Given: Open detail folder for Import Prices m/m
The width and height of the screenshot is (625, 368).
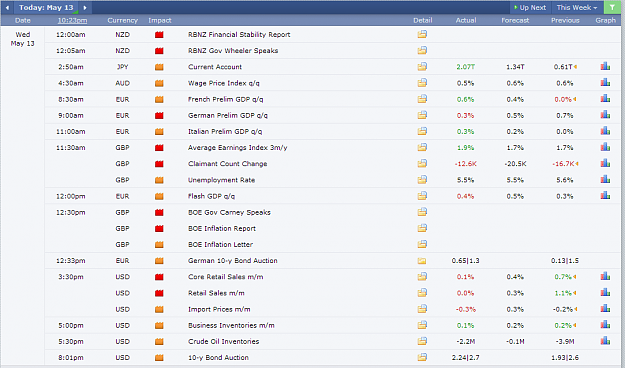Looking at the screenshot, I should pos(422,309).
